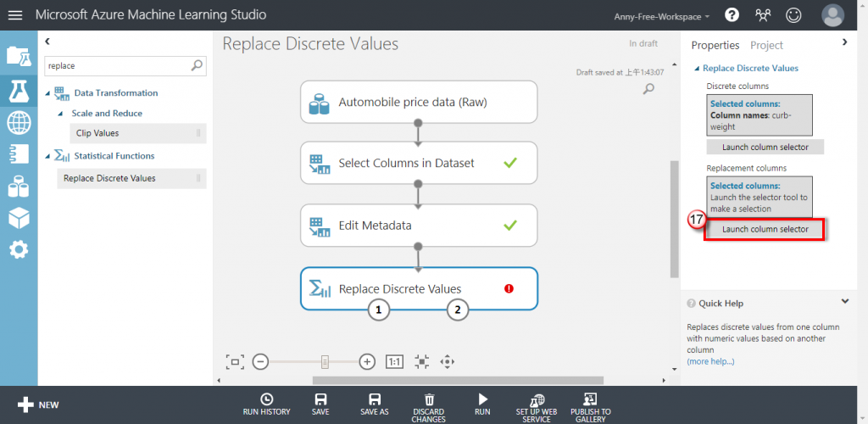
Task: Collapse Scale and Reduce subcategory
Action: click(x=61, y=114)
